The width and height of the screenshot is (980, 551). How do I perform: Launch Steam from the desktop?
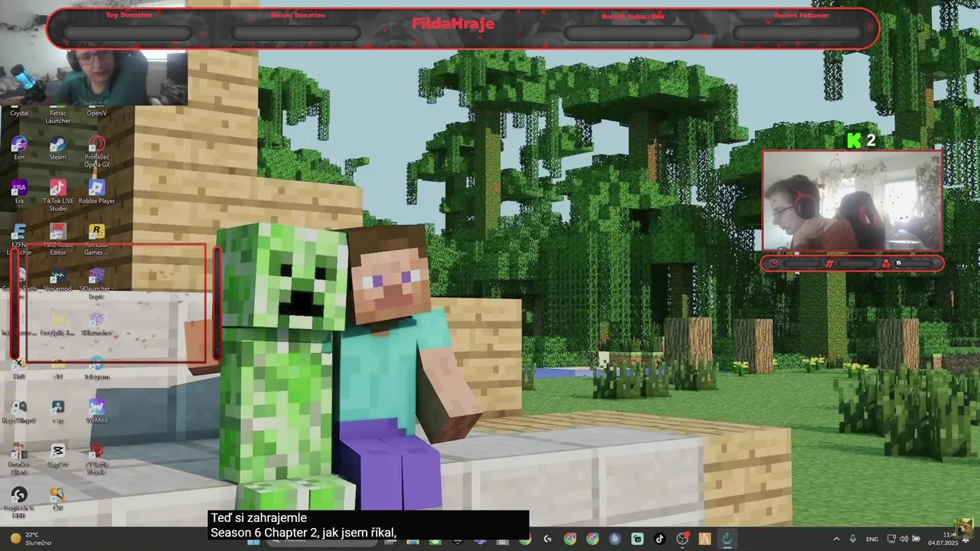pyautogui.click(x=57, y=148)
